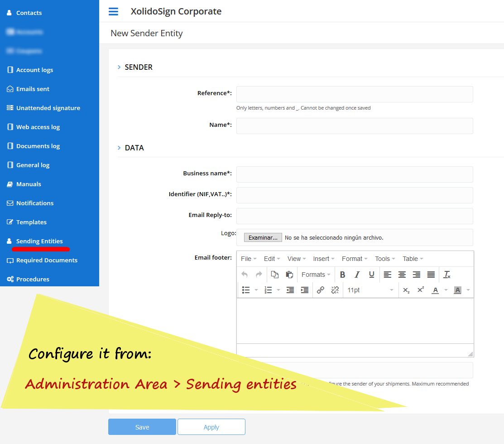Open the Format menu in the editor
504x444 pixels.
click(x=355, y=259)
